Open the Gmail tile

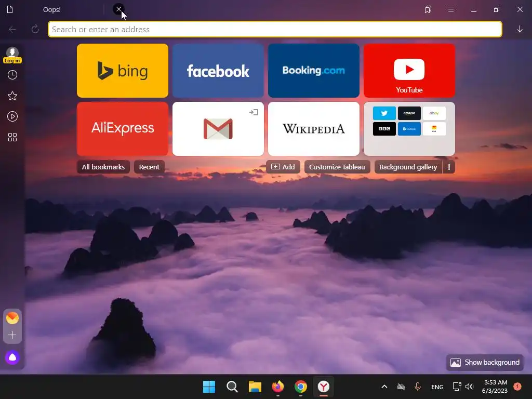pyautogui.click(x=218, y=129)
